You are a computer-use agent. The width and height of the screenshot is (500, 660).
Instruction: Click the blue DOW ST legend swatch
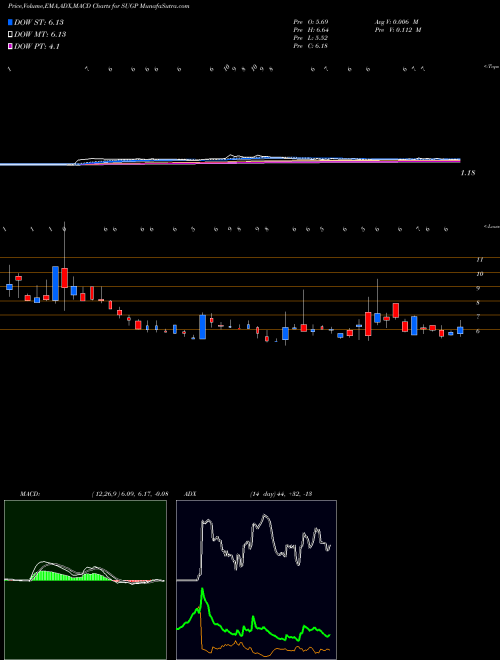click(11, 22)
